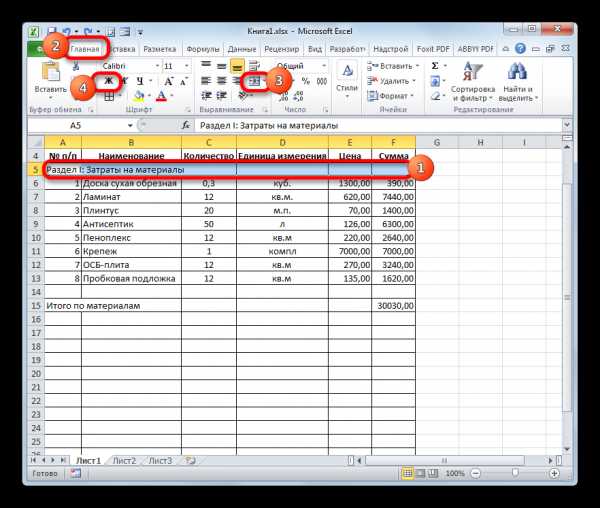The width and height of the screenshot is (600, 508).
Task: Click the AutoSum sigma icon
Action: [435, 66]
